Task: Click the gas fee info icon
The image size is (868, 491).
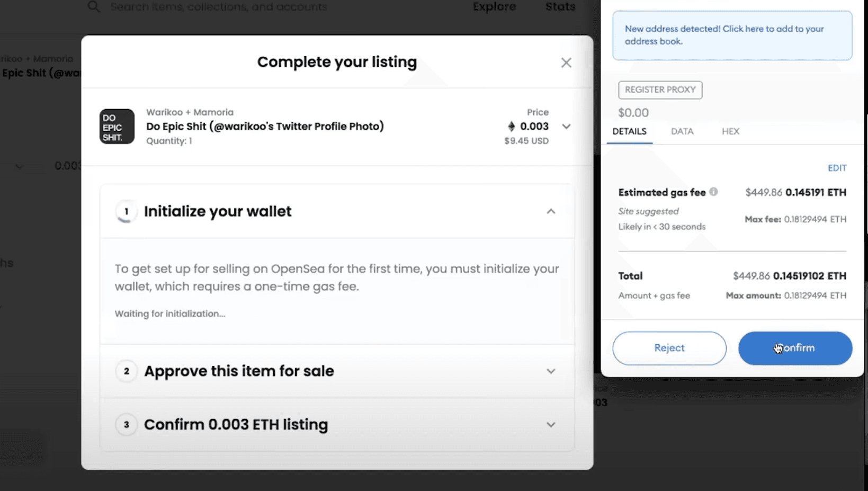Action: click(x=713, y=192)
